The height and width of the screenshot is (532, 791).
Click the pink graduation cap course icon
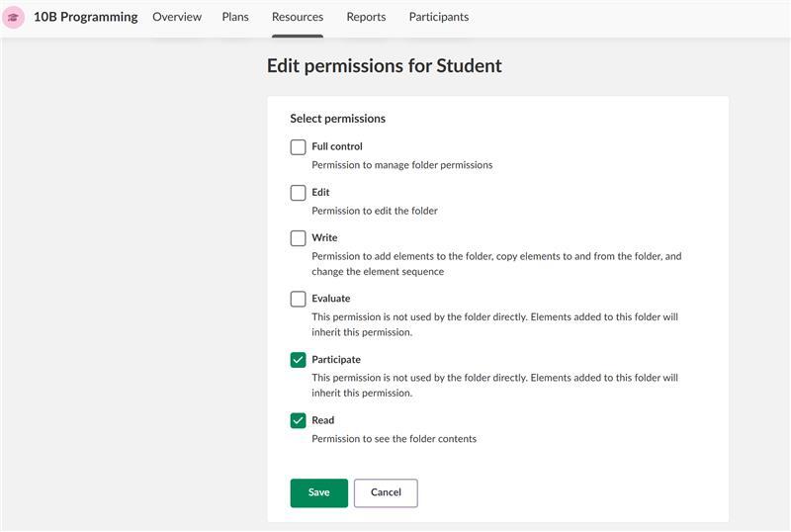click(14, 17)
